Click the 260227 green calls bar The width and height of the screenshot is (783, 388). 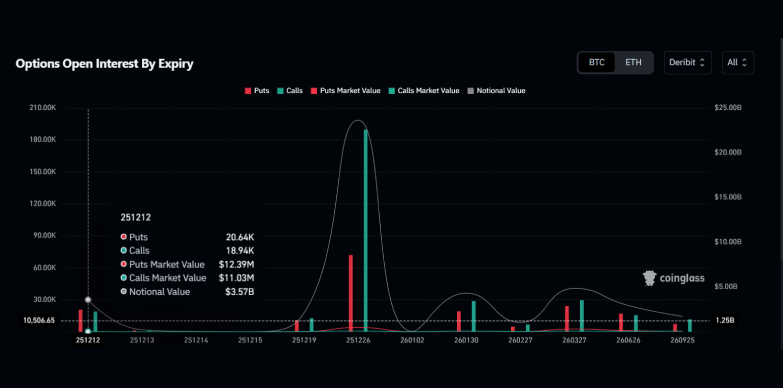(x=528, y=328)
